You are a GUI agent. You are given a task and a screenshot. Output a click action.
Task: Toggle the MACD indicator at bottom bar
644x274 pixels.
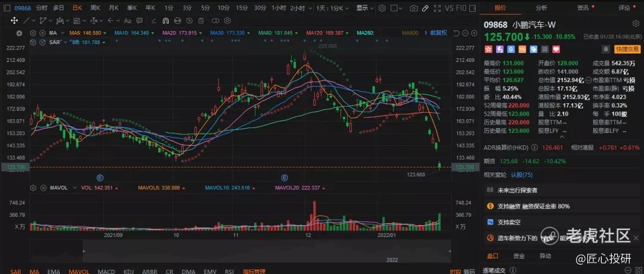[106, 271]
